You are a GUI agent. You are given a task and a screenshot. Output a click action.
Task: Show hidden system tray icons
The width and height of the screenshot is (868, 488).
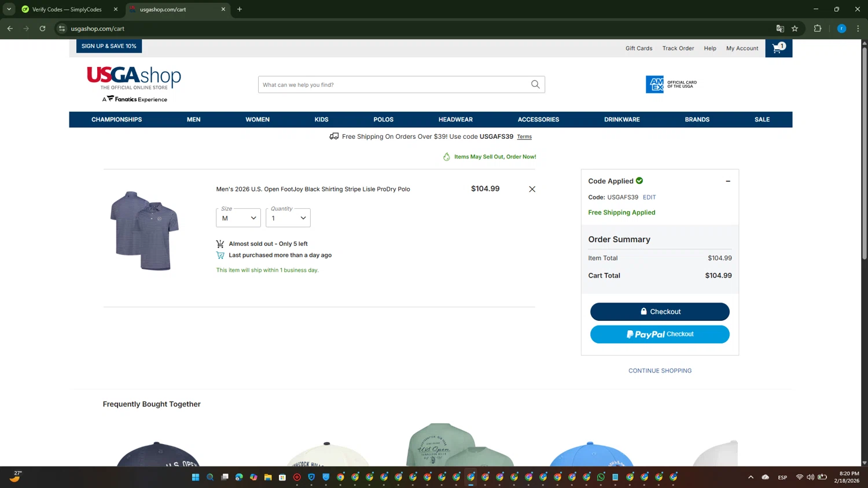pyautogui.click(x=751, y=477)
